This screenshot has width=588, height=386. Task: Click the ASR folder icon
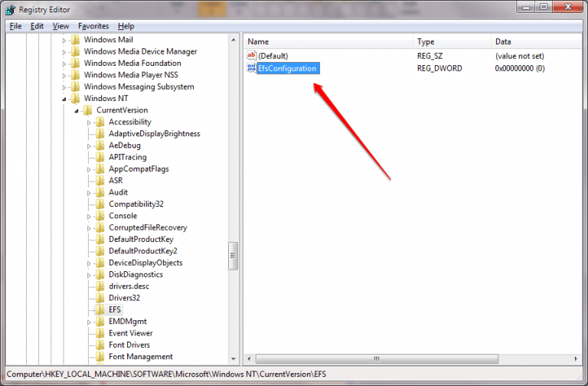100,181
